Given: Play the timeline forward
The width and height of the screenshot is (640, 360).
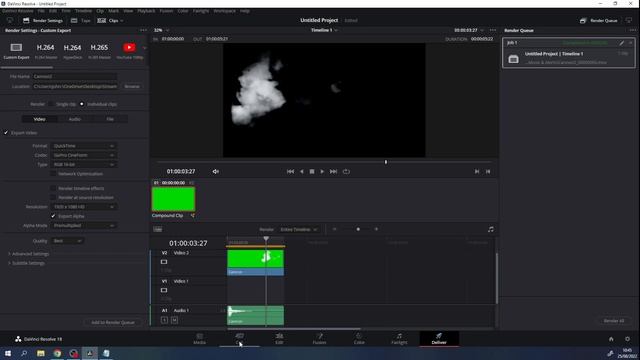Looking at the screenshot, I should [x=322, y=171].
